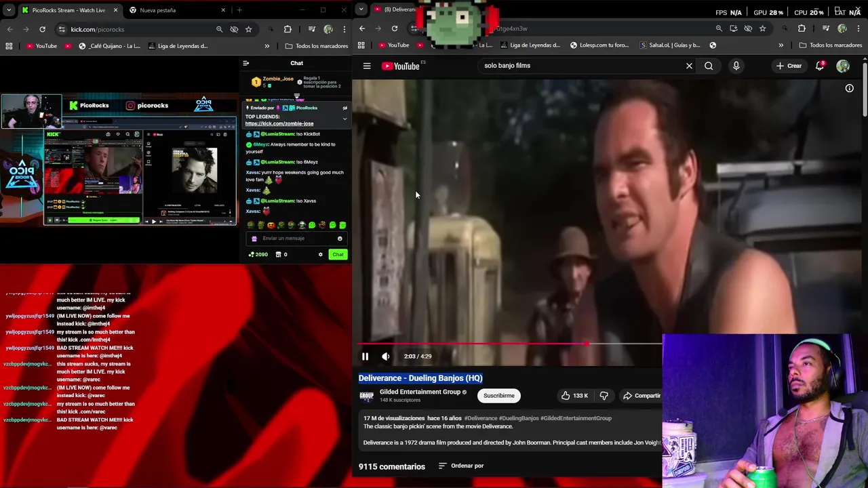
Task: Reload the Kick browser page
Action: pyautogui.click(x=42, y=29)
